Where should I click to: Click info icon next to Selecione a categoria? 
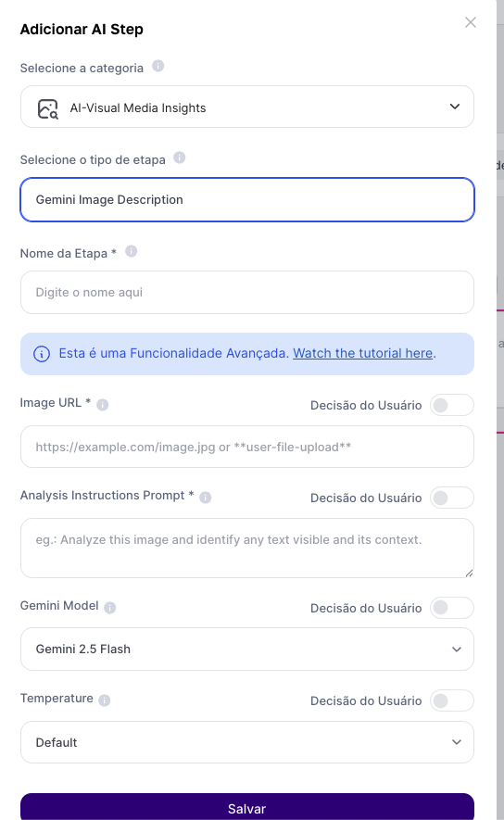(x=157, y=66)
